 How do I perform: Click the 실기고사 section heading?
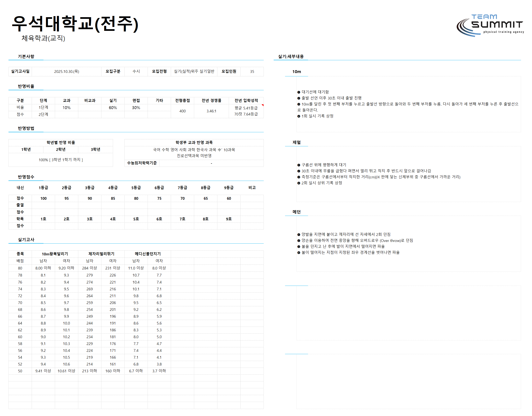26,240
